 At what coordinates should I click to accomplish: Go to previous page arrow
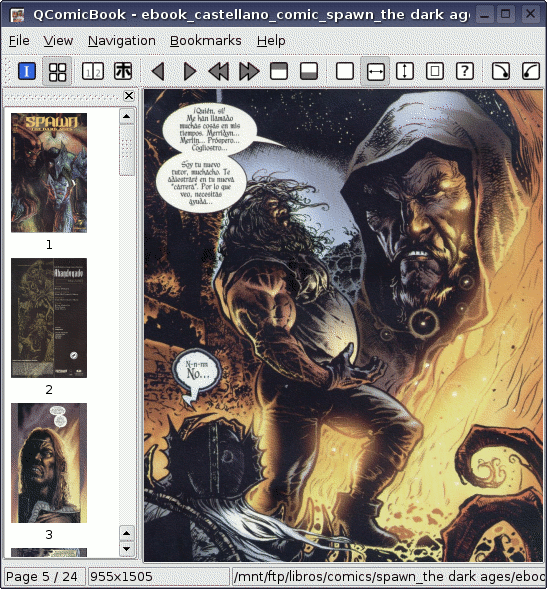pos(158,71)
